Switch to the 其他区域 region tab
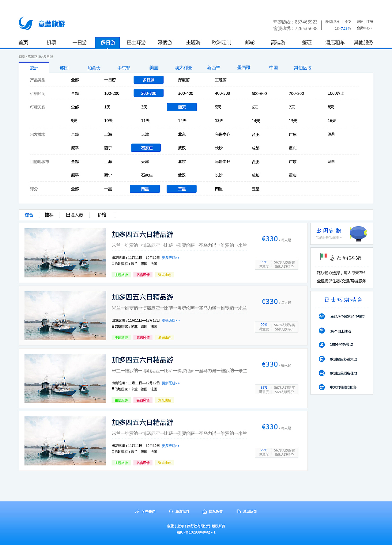Screen dimensions: 392x545 coord(303,68)
